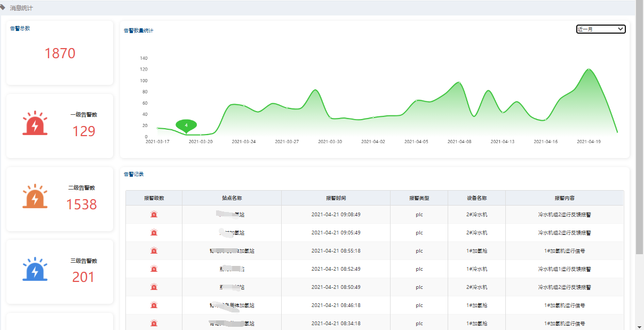The height and width of the screenshot is (330, 644).
Task: Click the total alarm count 1870
Action: [x=60, y=53]
